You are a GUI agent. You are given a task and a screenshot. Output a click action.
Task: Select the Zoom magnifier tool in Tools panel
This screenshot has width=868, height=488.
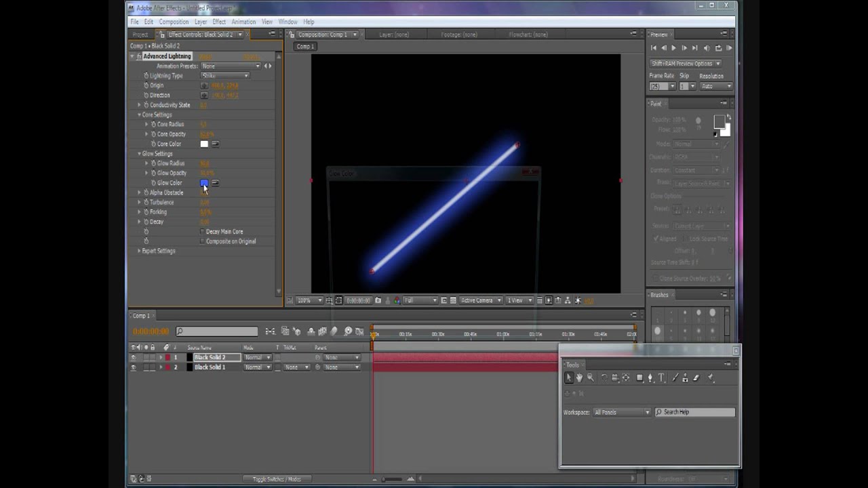pos(590,378)
